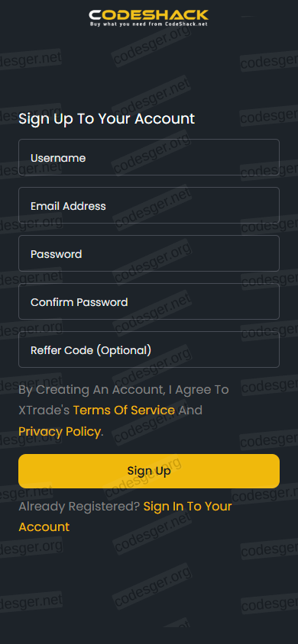Image resolution: width=298 pixels, height=644 pixels.
Task: Open the Privacy Policy link
Action: click(x=60, y=431)
